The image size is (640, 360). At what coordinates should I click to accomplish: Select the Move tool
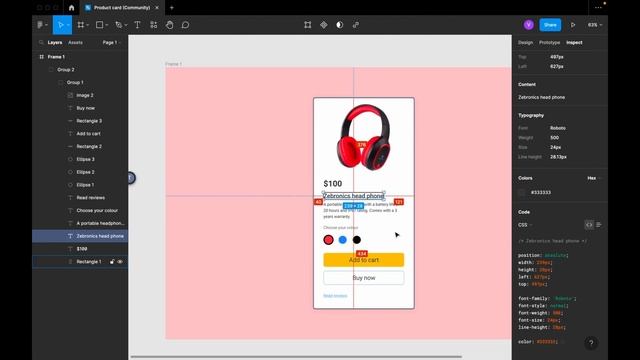pyautogui.click(x=60, y=25)
